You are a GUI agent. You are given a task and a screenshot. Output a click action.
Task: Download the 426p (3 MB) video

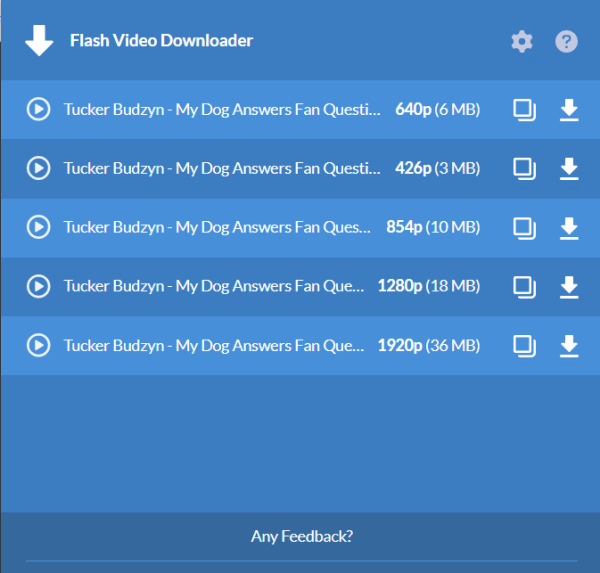pos(569,169)
